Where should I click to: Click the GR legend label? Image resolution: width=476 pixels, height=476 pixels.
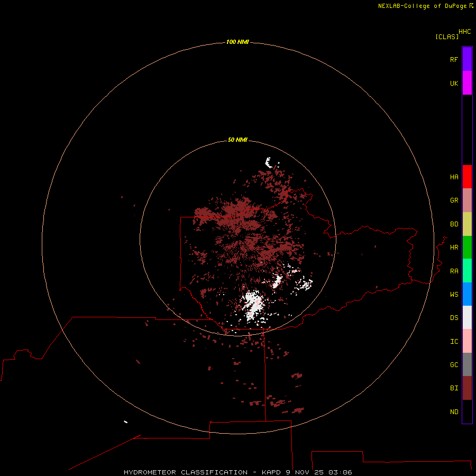454,200
